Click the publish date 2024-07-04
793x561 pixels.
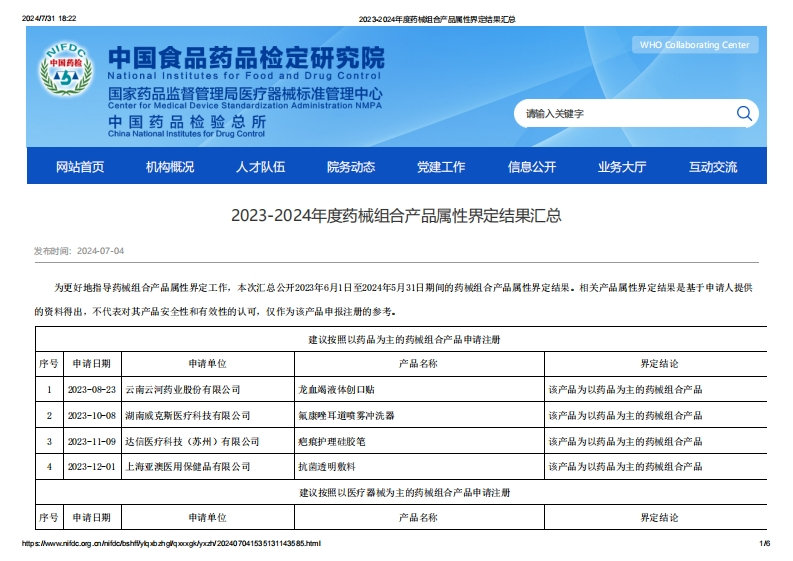pos(100,251)
